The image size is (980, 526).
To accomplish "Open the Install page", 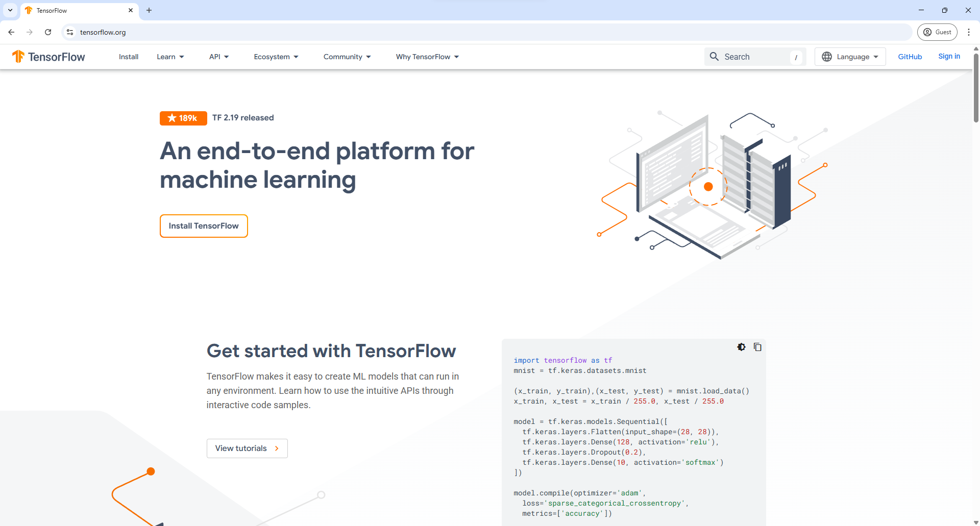I will (129, 57).
